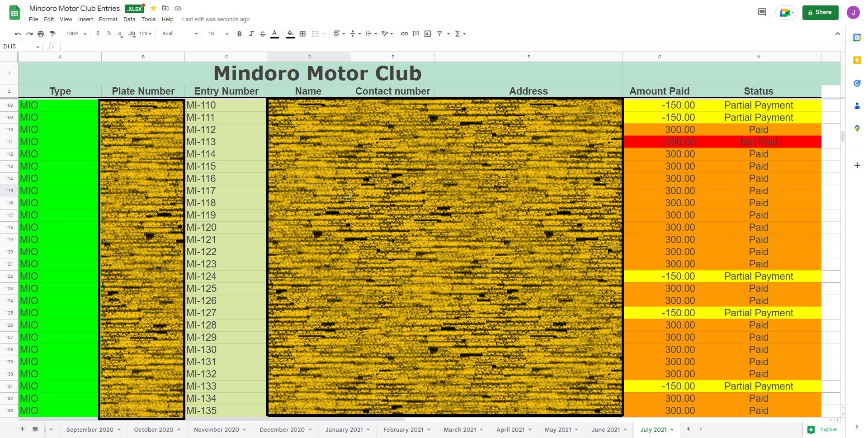Open the Functions sigma tool

pyautogui.click(x=458, y=34)
